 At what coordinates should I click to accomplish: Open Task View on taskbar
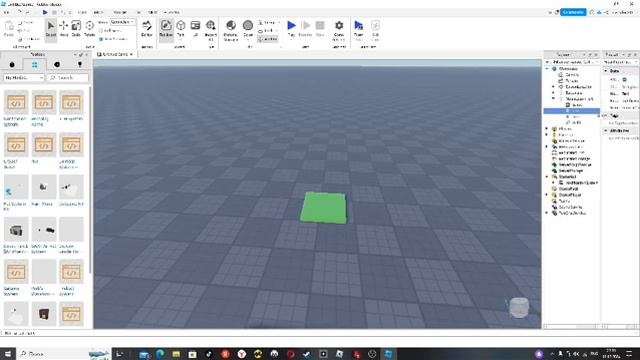tap(120, 354)
